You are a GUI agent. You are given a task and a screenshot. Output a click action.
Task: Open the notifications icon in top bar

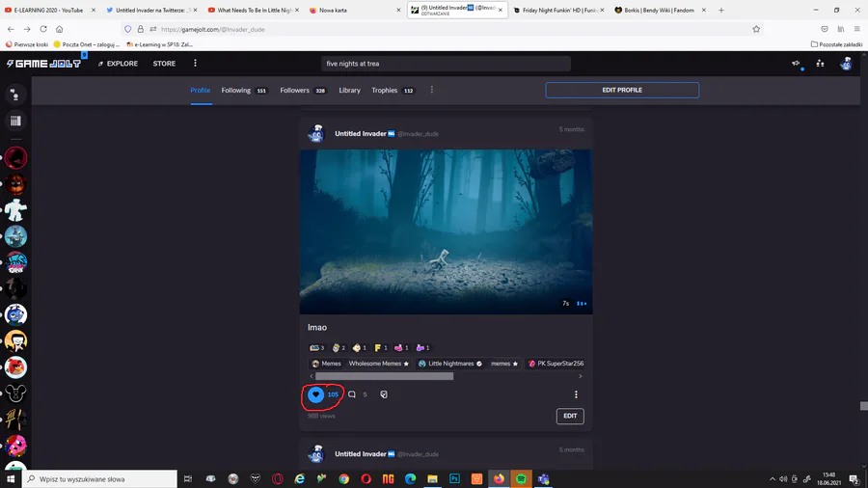pyautogui.click(x=796, y=64)
